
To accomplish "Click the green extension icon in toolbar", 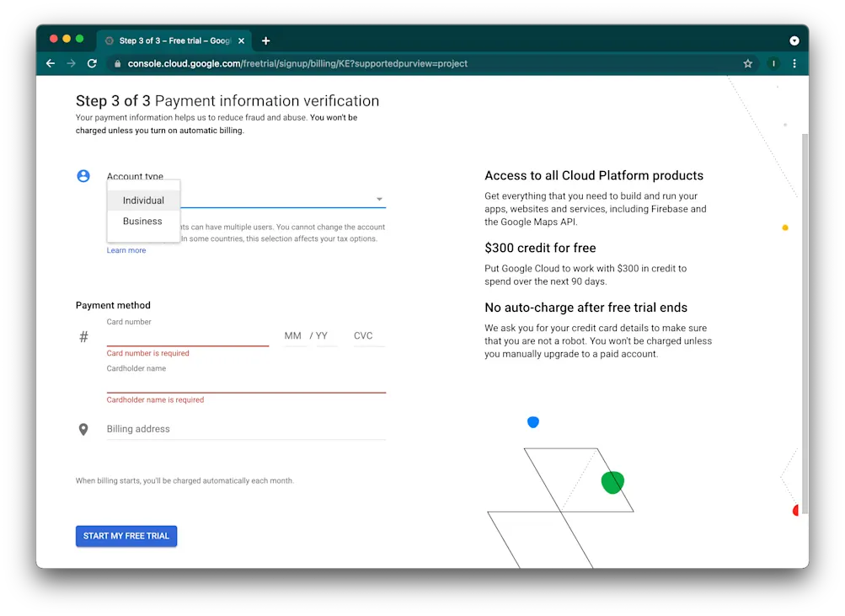I will click(x=773, y=63).
